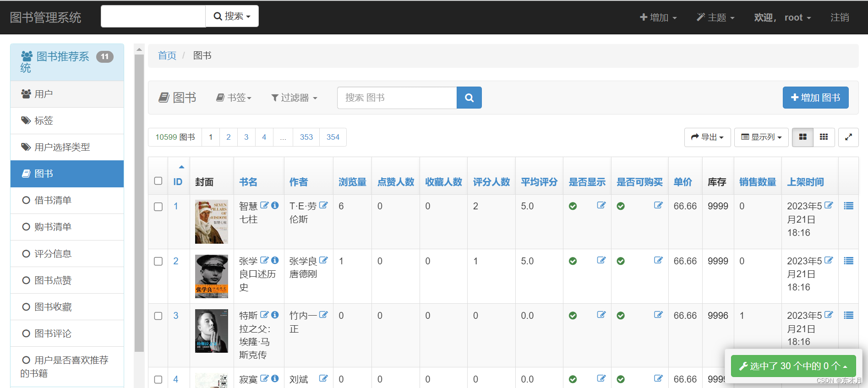Edit author 刘斌
This screenshot has width=868, height=388.
(323, 378)
